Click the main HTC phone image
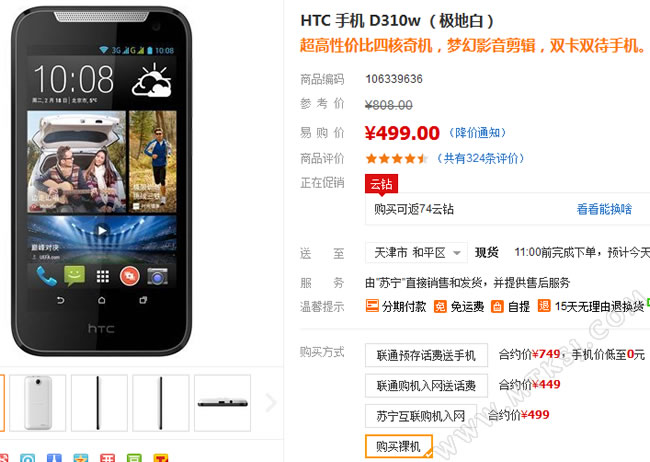The width and height of the screenshot is (650, 462). 101,181
